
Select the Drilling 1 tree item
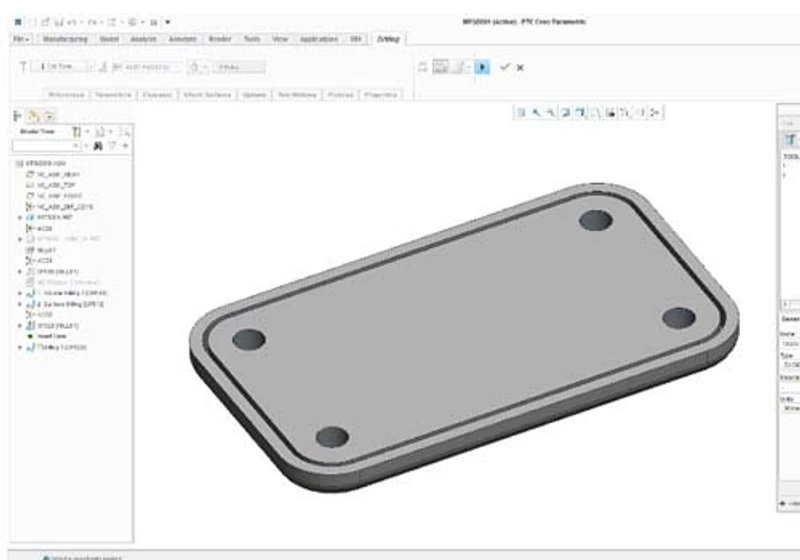pyautogui.click(x=57, y=347)
